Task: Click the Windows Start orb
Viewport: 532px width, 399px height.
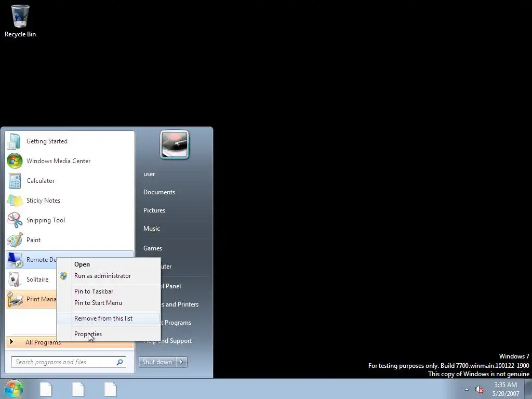Action: (14, 389)
